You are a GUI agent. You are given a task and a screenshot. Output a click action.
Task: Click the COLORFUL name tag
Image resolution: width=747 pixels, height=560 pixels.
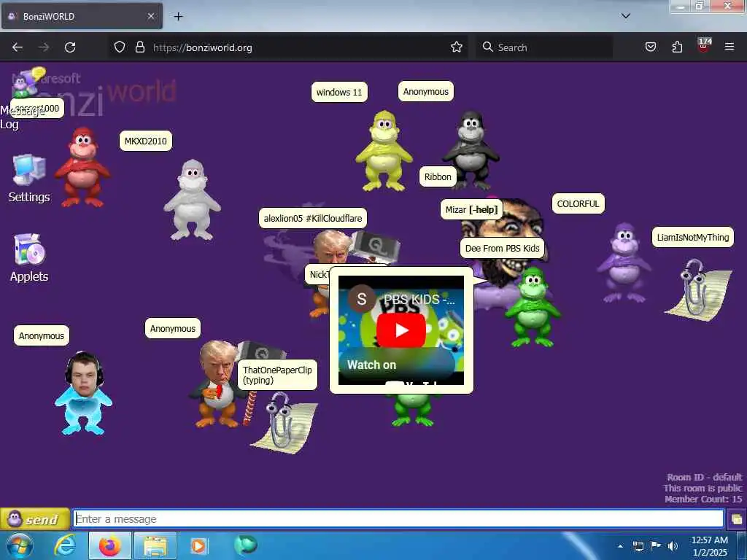click(x=578, y=204)
